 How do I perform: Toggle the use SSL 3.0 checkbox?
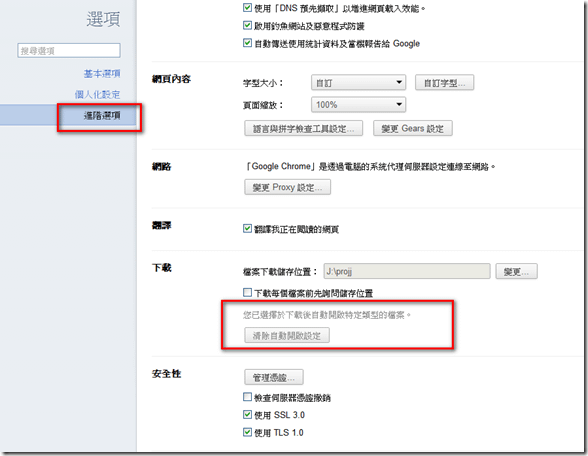(x=247, y=414)
